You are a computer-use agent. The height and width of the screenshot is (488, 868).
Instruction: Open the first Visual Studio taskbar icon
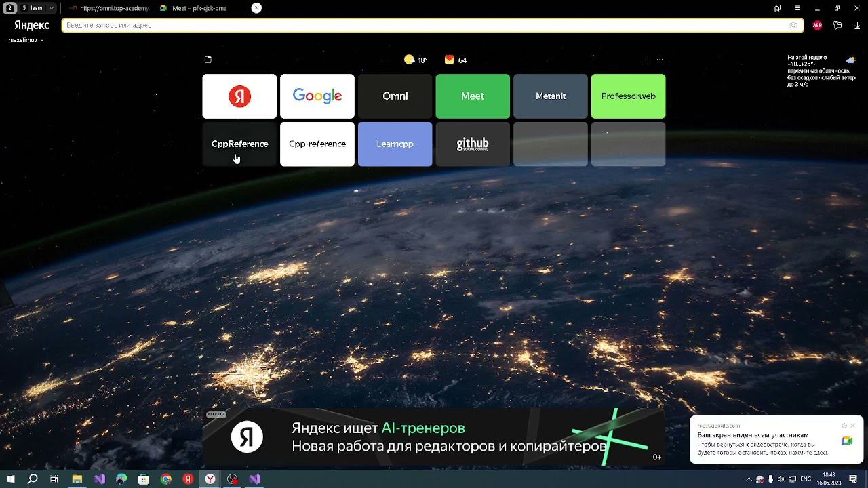click(x=100, y=479)
